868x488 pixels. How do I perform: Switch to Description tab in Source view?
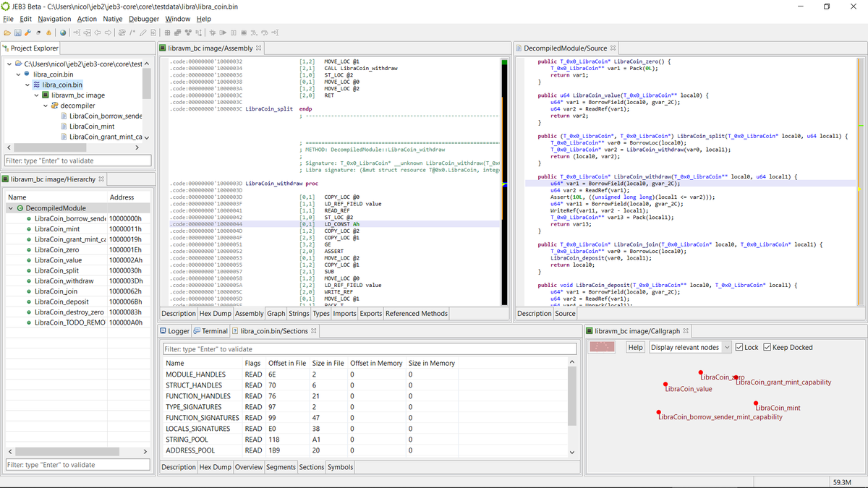pyautogui.click(x=534, y=314)
